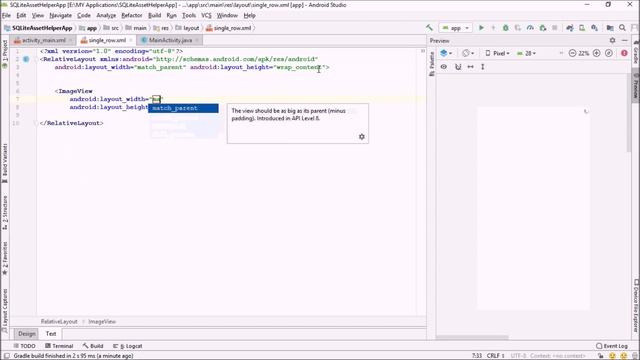The height and width of the screenshot is (360, 640).
Task: Open the Analyze menu
Action: click(106, 16)
